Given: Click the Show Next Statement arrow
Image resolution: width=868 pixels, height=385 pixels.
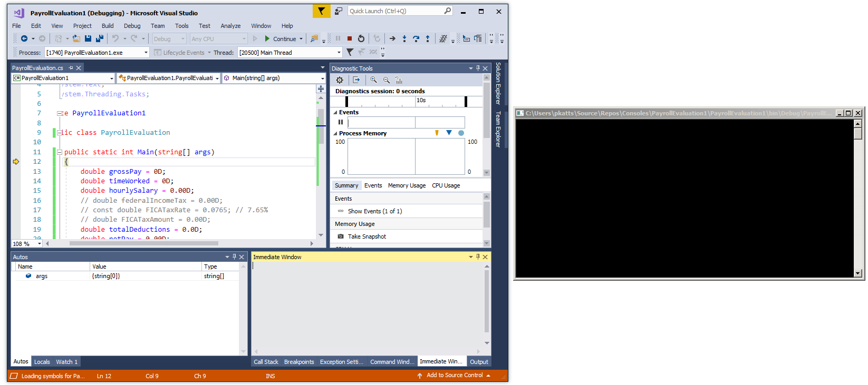Looking at the screenshot, I should tap(392, 38).
